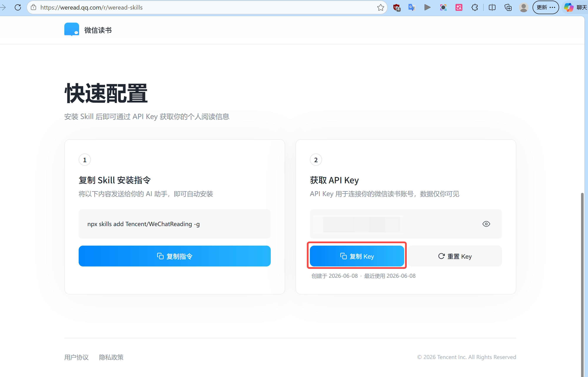Screen dimensions: 588x377
Task: Click the 微信读书 header title
Action: [x=98, y=30]
